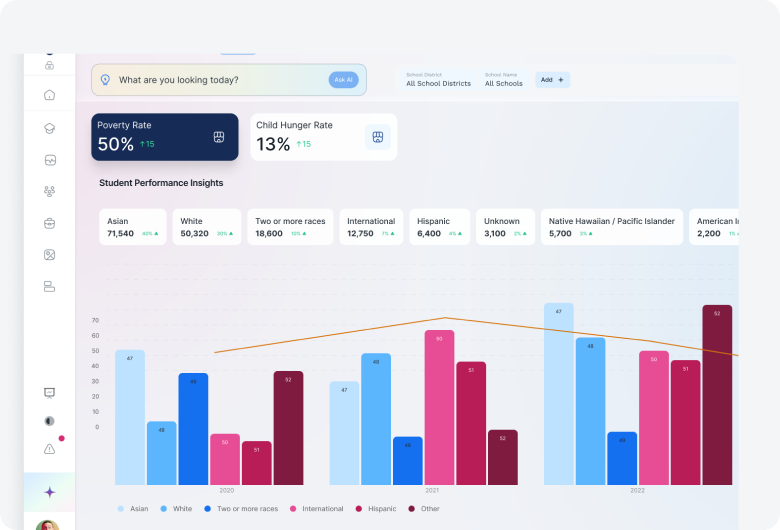Click the International legend color swatch
Image resolution: width=780 pixels, height=530 pixels.
[x=294, y=509]
